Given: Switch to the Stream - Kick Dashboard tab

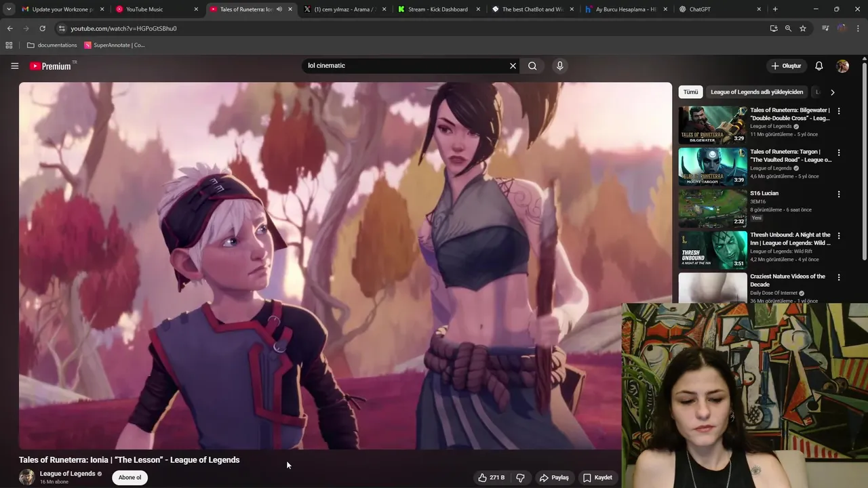Looking at the screenshot, I should (437, 9).
